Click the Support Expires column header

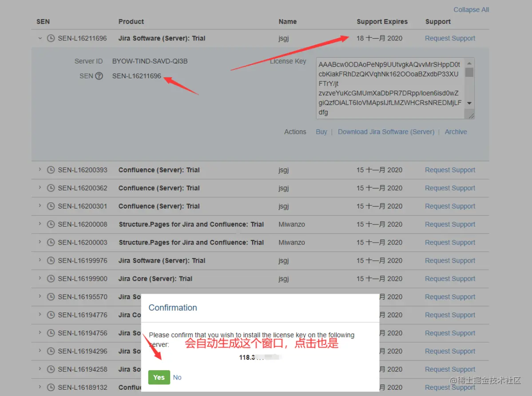pos(382,21)
